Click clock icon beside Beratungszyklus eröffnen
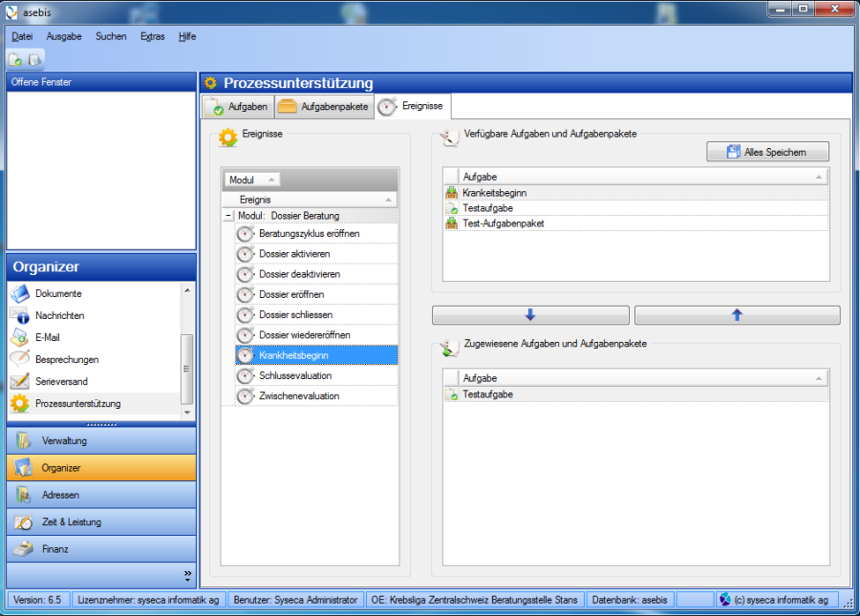 (246, 233)
